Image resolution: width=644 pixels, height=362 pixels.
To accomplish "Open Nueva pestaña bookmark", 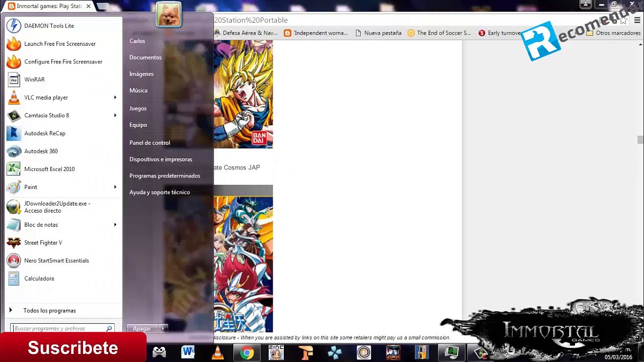I will (378, 33).
